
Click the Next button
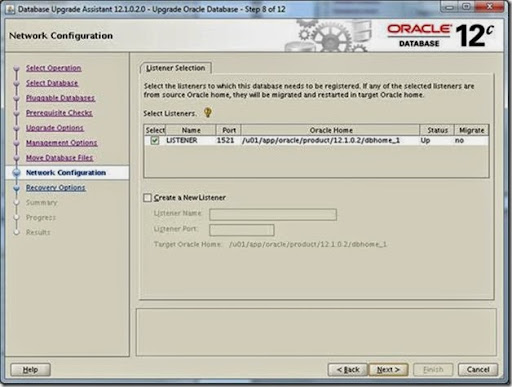(388, 370)
